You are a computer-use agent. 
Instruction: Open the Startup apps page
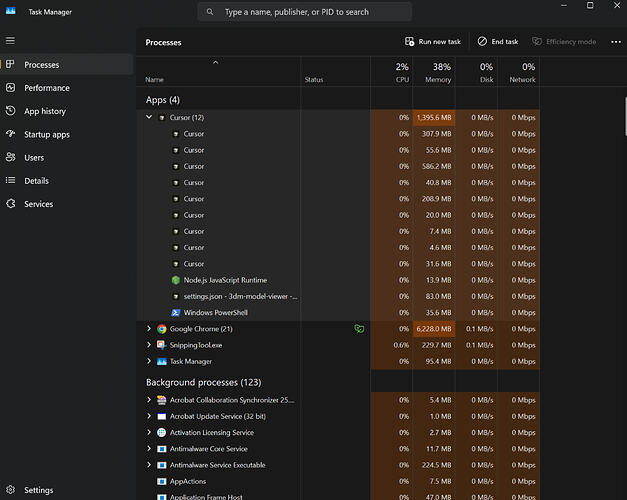pos(67,134)
